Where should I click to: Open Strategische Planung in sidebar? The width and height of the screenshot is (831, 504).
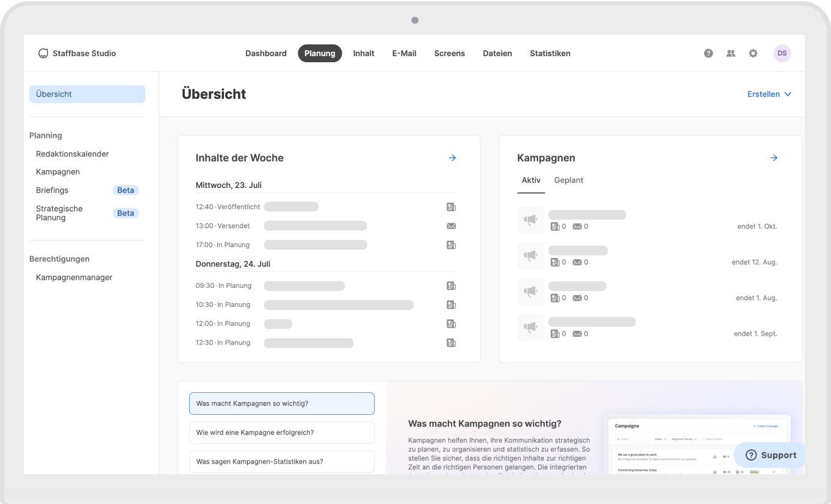tap(59, 213)
